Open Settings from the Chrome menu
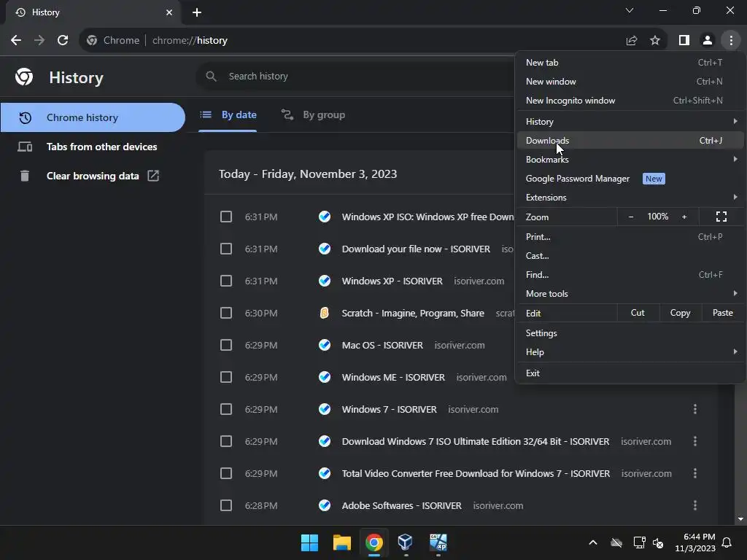 pos(630,332)
